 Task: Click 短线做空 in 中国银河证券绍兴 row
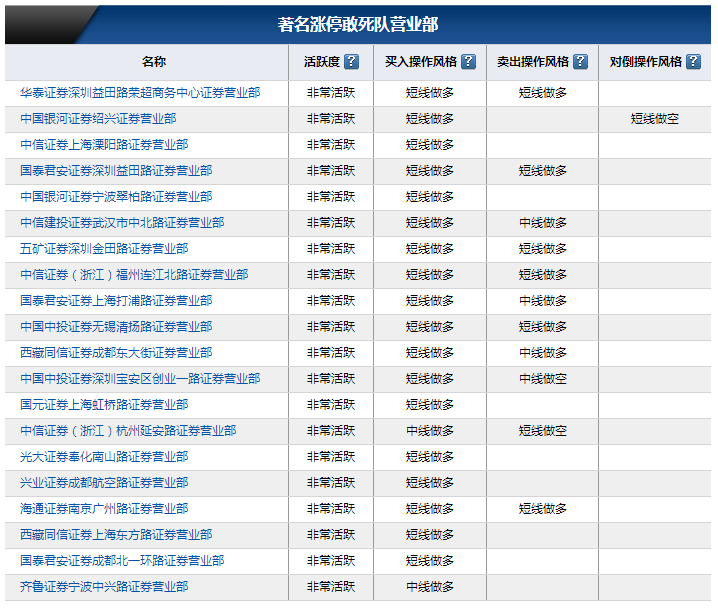(x=655, y=119)
